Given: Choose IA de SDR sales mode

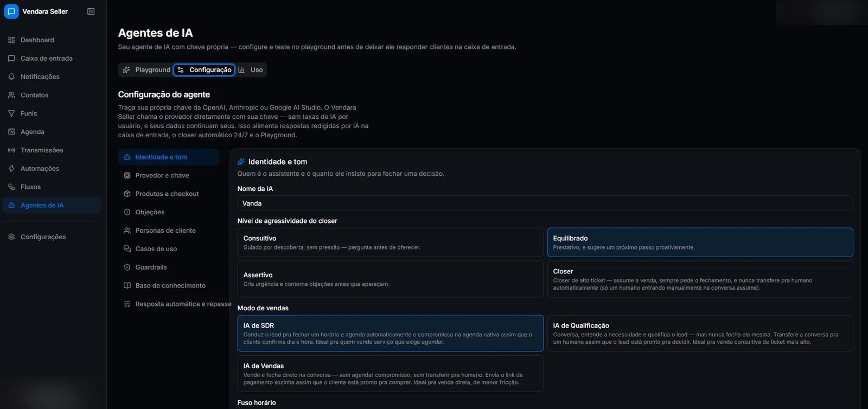Looking at the screenshot, I should click(390, 333).
